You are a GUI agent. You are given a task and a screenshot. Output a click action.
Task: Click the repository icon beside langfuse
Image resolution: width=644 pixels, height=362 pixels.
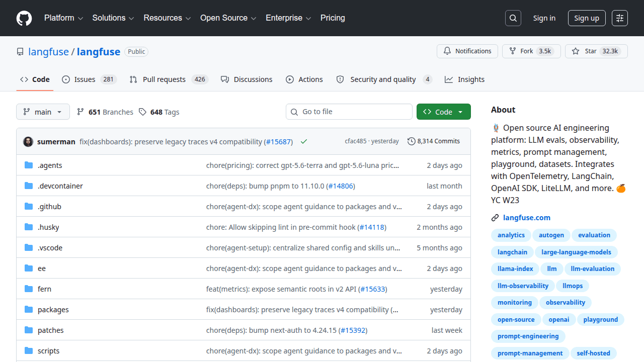tap(20, 52)
